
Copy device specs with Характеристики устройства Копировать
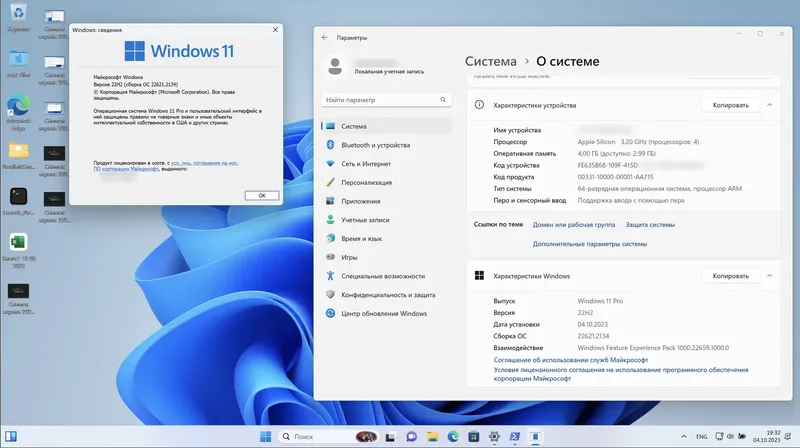coord(731,105)
